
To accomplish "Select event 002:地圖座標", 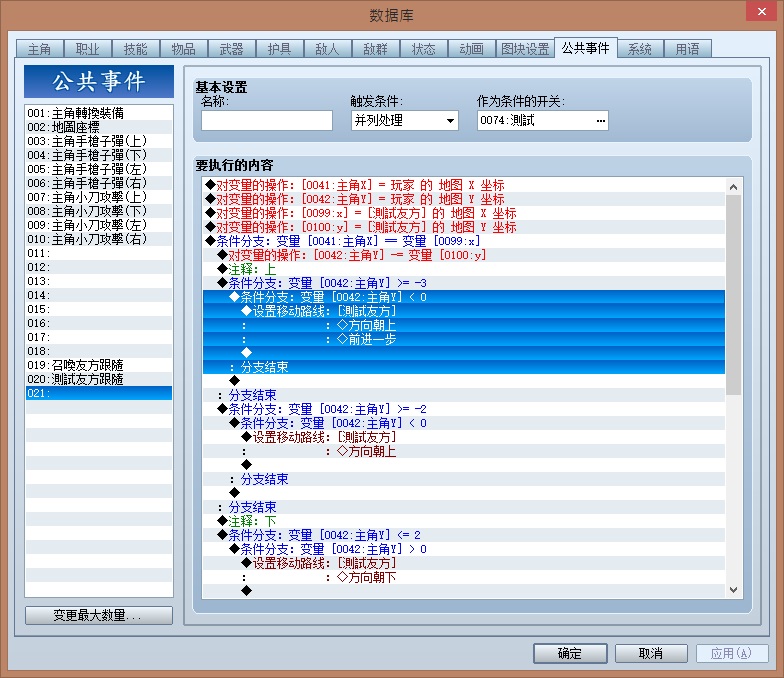I will (98, 127).
